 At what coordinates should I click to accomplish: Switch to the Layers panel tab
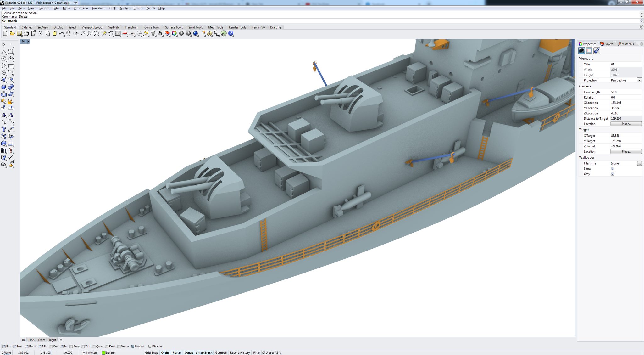click(607, 44)
